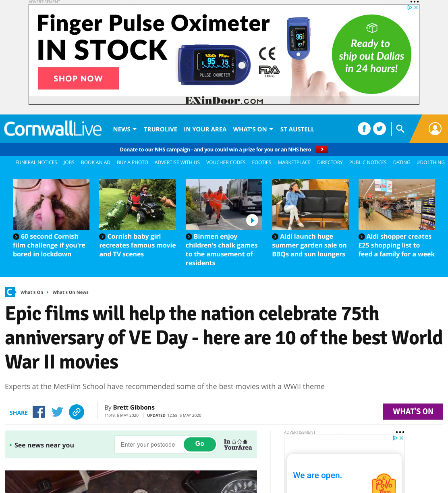Click the search magnifier icon

(400, 129)
